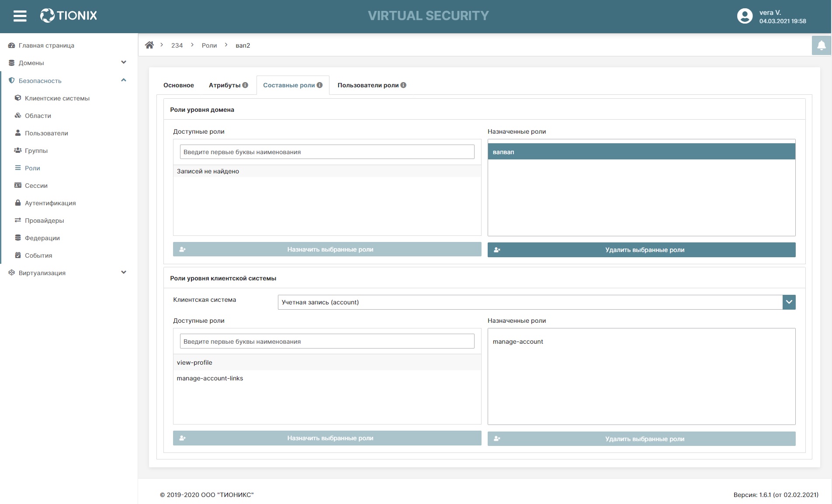
Task: Click the notification bell icon
Action: click(821, 45)
